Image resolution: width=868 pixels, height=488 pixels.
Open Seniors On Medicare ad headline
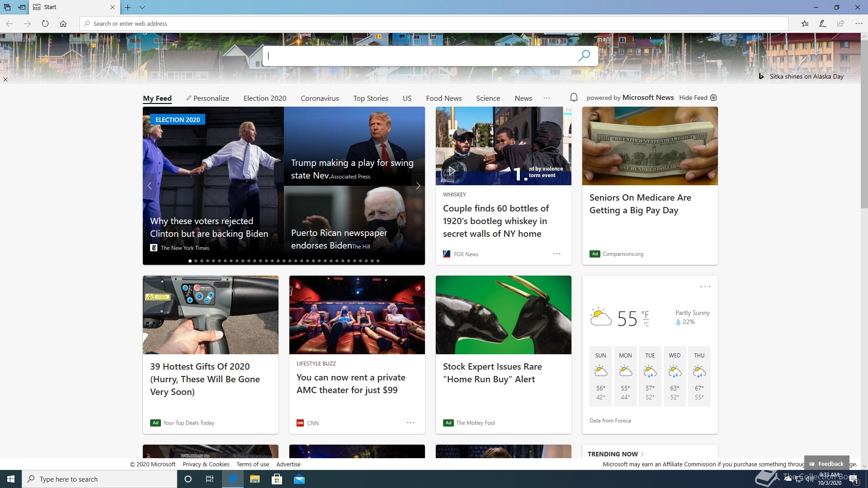640,204
